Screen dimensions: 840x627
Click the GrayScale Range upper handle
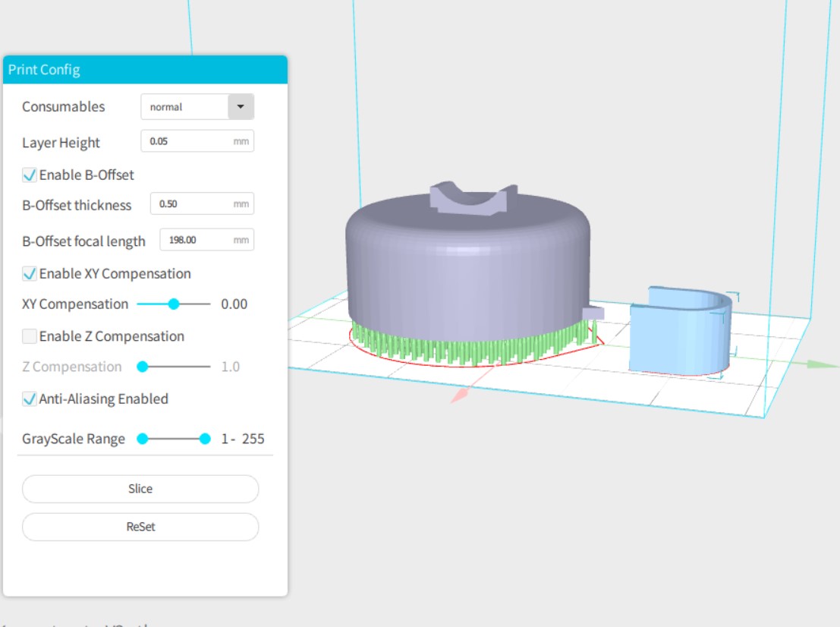tap(204, 439)
